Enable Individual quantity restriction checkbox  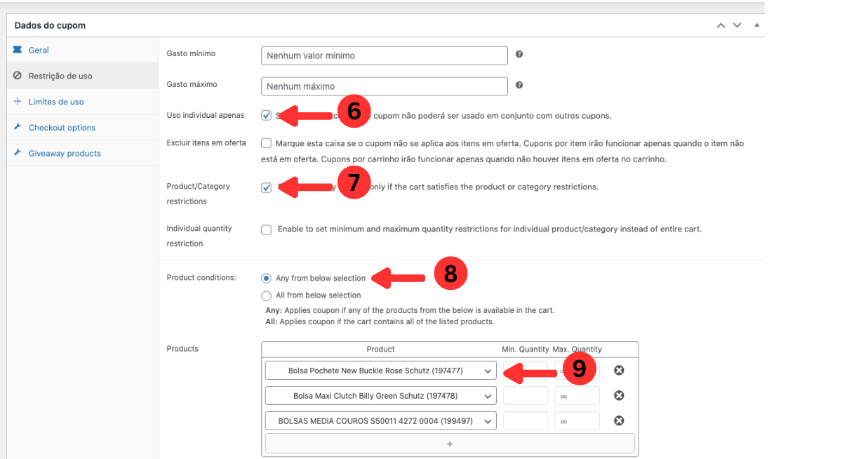pos(267,229)
